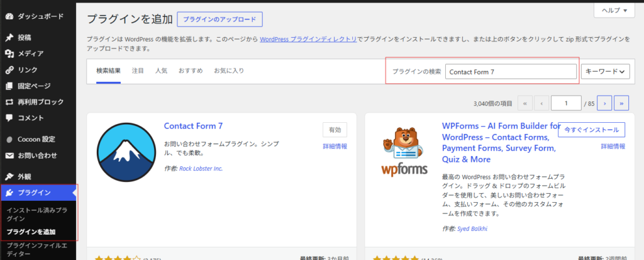Image resolution: width=644 pixels, height=260 pixels.
Task: Switch to the お気に入り tab
Action: 229,71
